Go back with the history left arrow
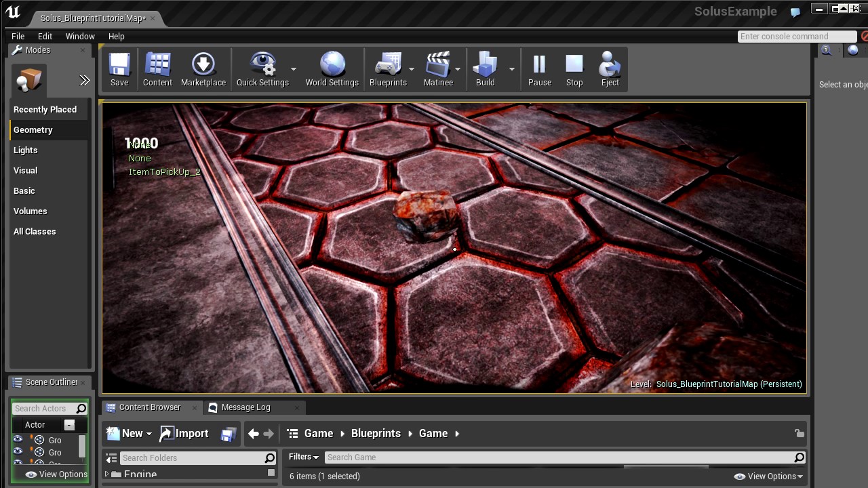 (x=254, y=434)
